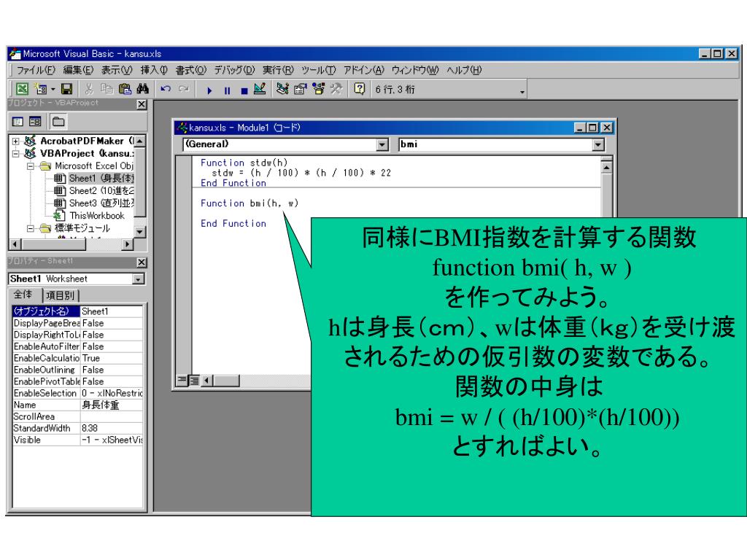The image size is (747, 560).
Task: Click the Copy icon in toolbar
Action: click(x=107, y=89)
